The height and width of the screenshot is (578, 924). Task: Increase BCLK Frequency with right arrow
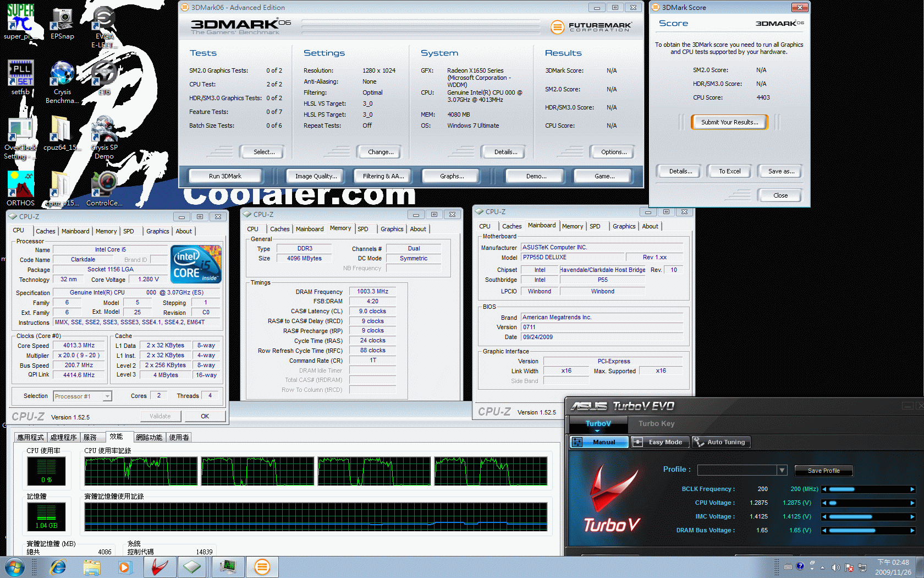tap(912, 489)
